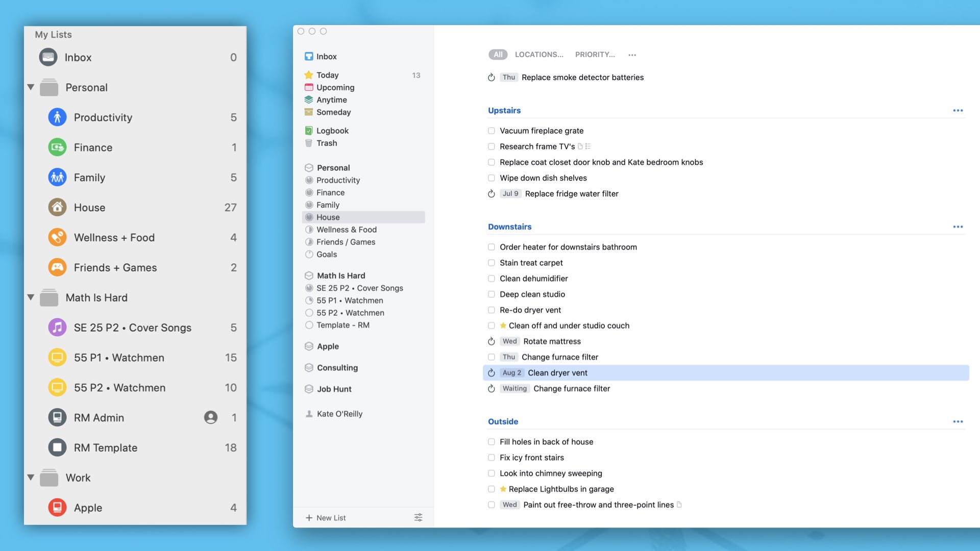
Task: Click the Kate O'Reilly person icon
Action: [x=309, y=414]
